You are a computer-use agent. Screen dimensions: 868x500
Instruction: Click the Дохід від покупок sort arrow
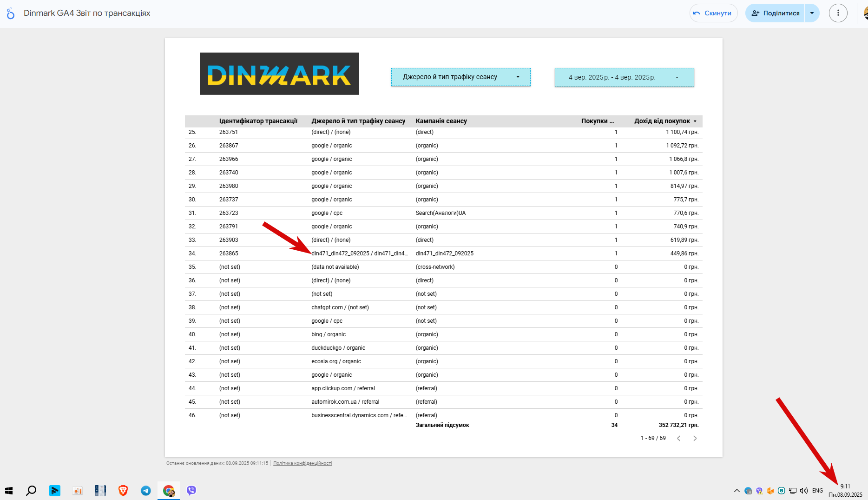pos(695,121)
